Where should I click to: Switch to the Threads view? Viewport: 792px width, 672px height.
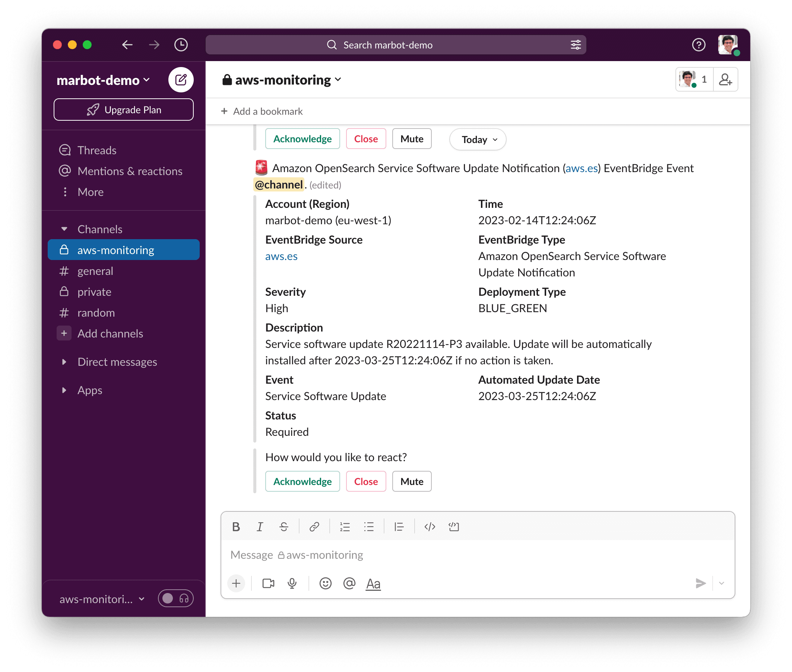tap(97, 150)
